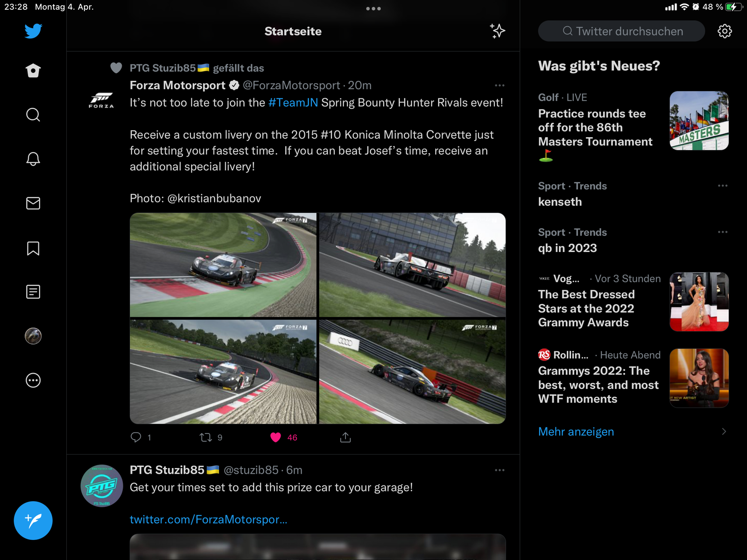Open the Explore search icon in sidebar
The image size is (747, 560).
pyautogui.click(x=33, y=114)
